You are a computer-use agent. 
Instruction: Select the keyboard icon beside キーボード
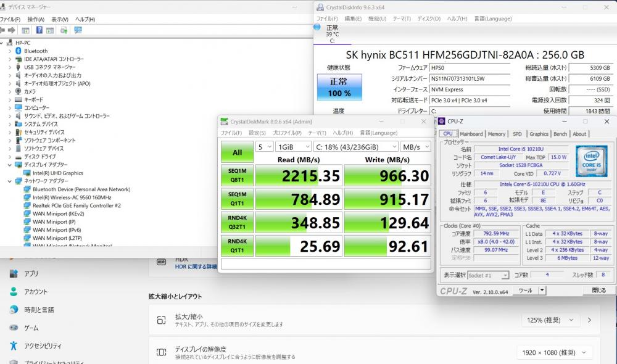(18, 99)
